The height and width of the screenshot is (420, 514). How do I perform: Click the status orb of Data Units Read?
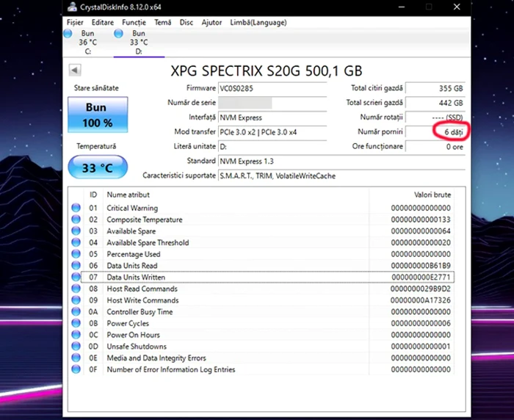76,265
